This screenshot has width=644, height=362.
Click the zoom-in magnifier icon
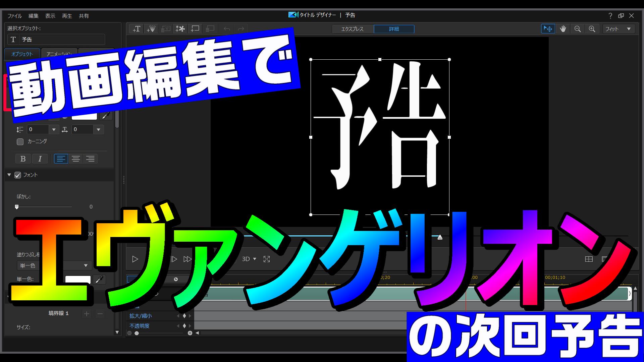click(592, 29)
